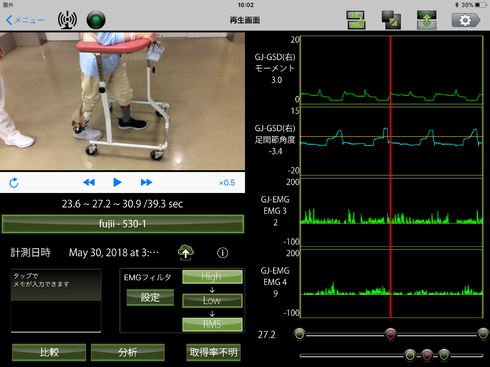The height and width of the screenshot is (367, 490).
Task: Play the recorded video
Action: coord(117,182)
